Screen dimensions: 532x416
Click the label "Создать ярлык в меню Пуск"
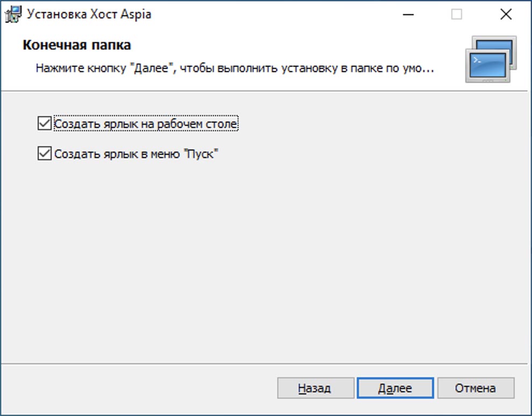point(136,154)
